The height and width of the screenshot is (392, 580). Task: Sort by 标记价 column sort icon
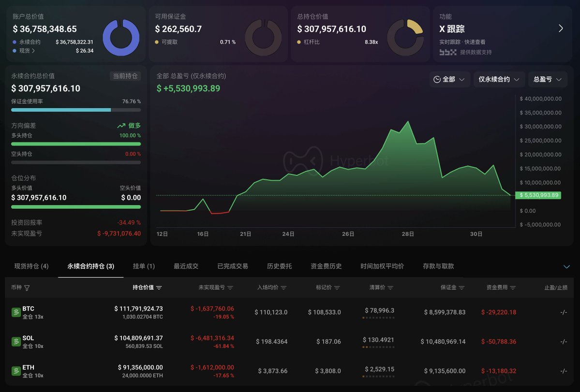(337, 288)
